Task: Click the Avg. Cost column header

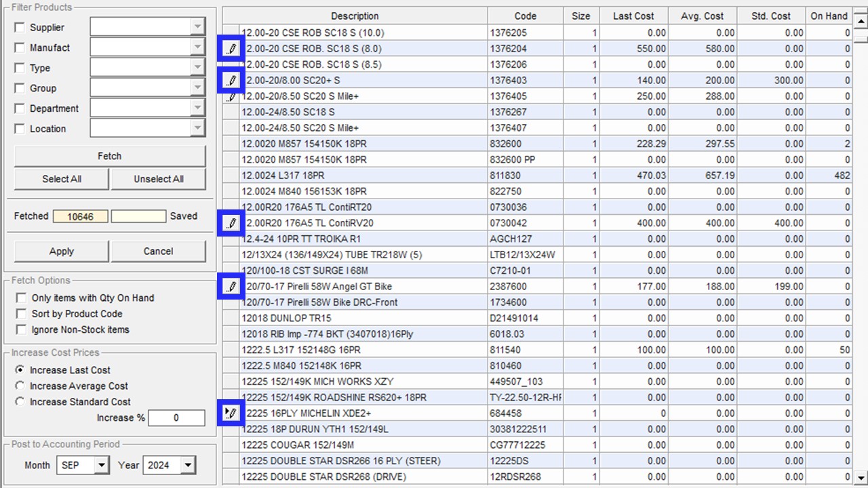Action: 703,16
